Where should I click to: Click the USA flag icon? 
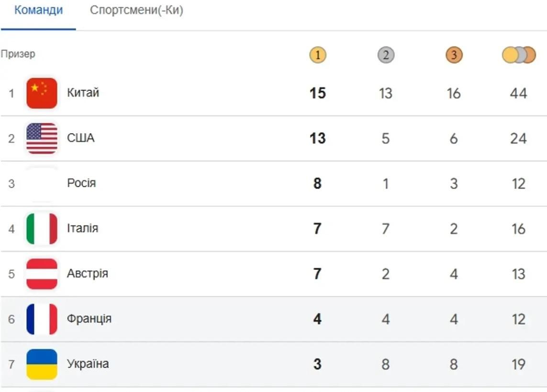(x=42, y=138)
